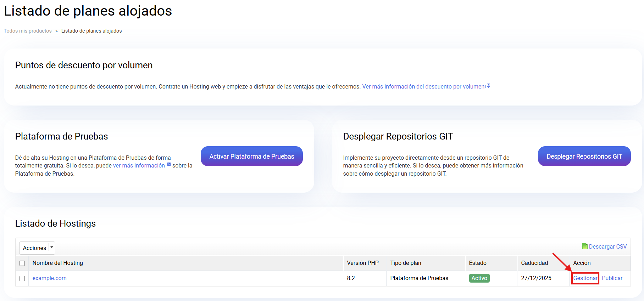Select the 'Versión PHP' column header
The width and height of the screenshot is (644, 301).
tap(363, 263)
